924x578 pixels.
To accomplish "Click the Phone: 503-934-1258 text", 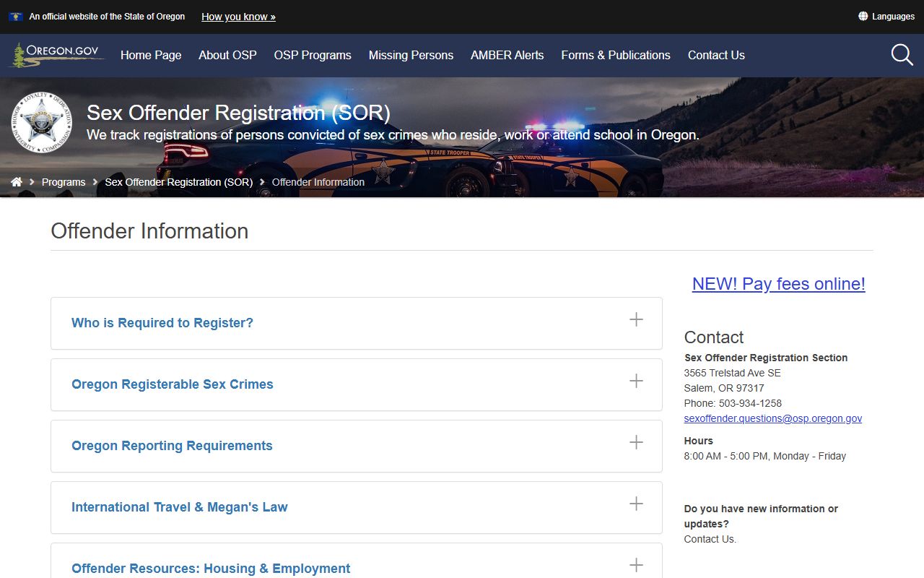I will pyautogui.click(x=733, y=403).
